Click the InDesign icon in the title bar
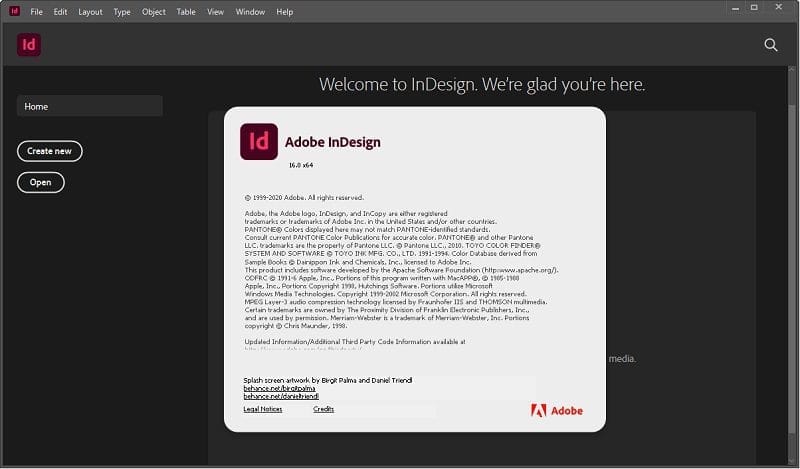This screenshot has width=800, height=469. 14,11
